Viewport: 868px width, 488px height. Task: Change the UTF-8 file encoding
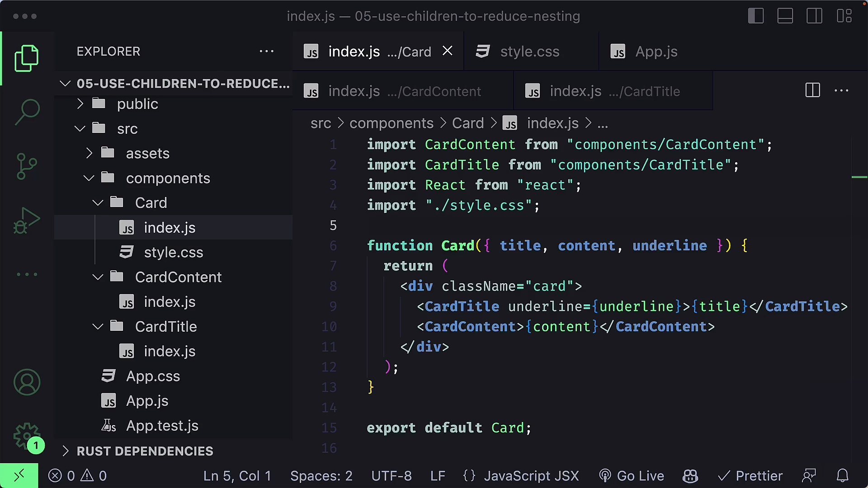(392, 476)
